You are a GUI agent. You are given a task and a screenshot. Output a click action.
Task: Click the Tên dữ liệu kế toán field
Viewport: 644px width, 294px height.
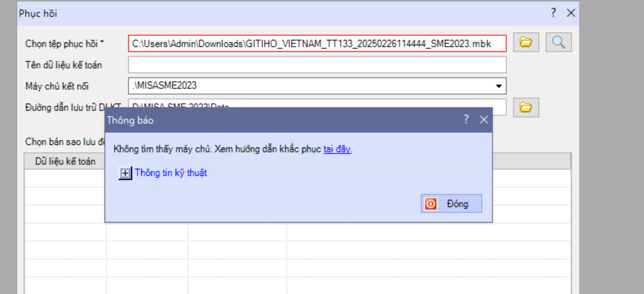click(x=317, y=65)
